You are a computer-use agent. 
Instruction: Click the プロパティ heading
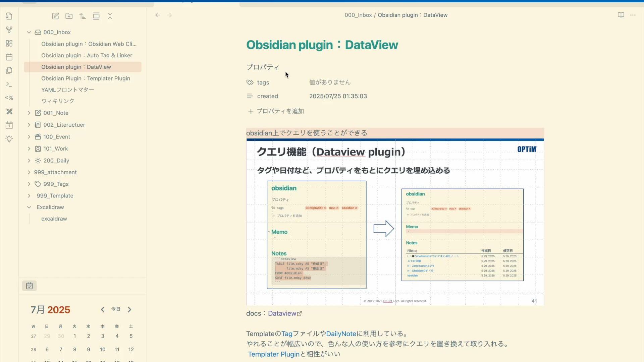(x=263, y=67)
